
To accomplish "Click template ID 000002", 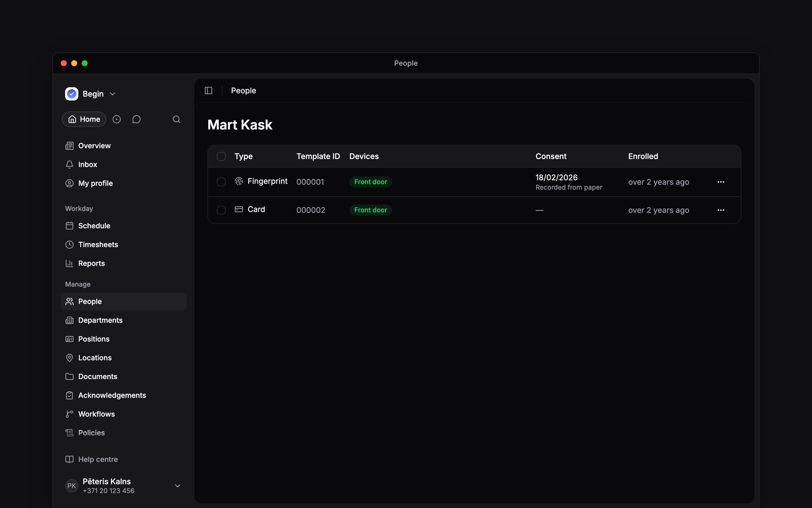I will tap(311, 210).
